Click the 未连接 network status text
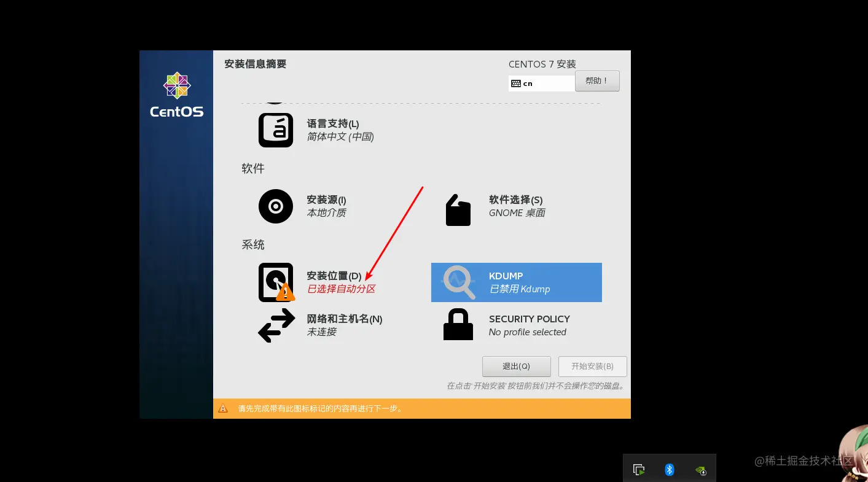 321,332
